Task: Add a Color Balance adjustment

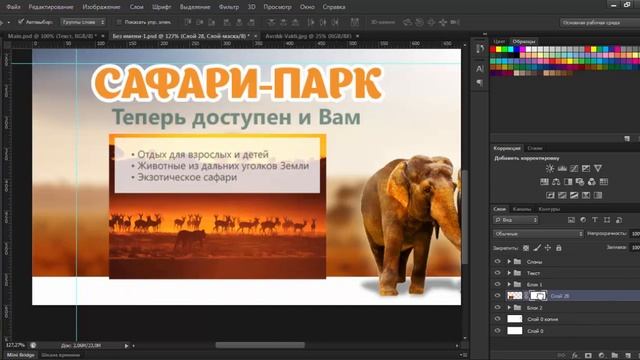Action: 556,182
